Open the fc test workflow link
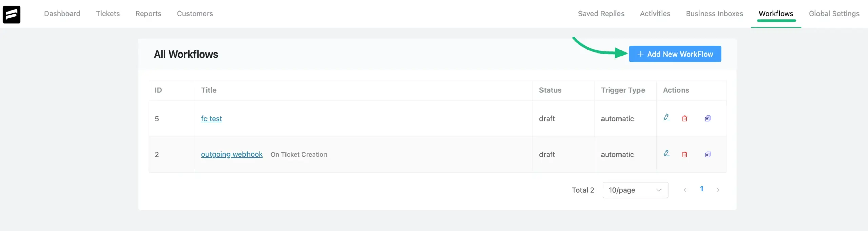 tap(211, 119)
